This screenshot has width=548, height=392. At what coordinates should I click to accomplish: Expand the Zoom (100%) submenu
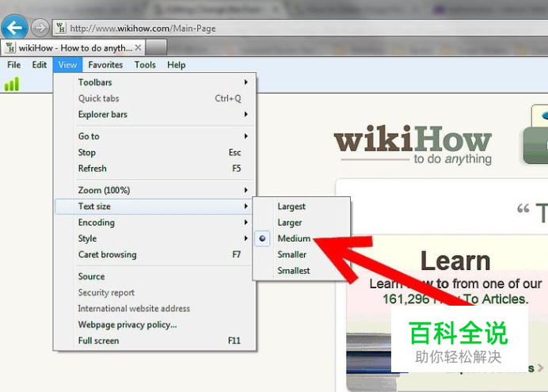pyautogui.click(x=155, y=190)
